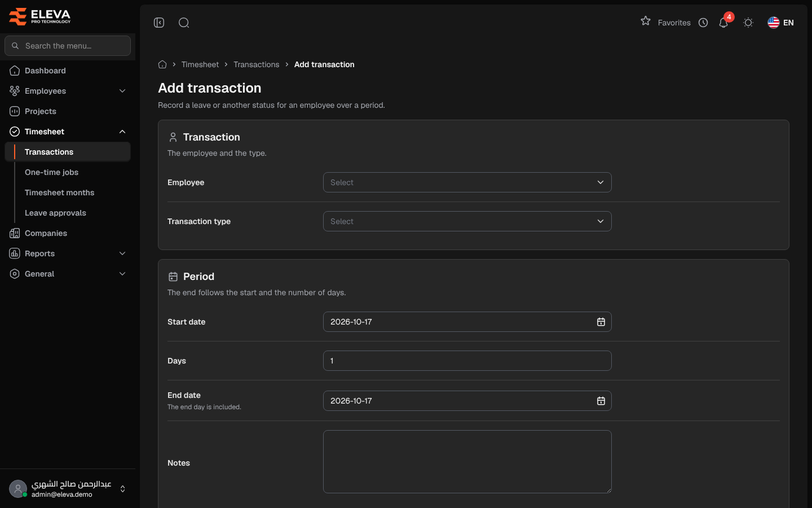Click the General icon in sidebar
Screen dimensions: 812x508
[15, 274]
